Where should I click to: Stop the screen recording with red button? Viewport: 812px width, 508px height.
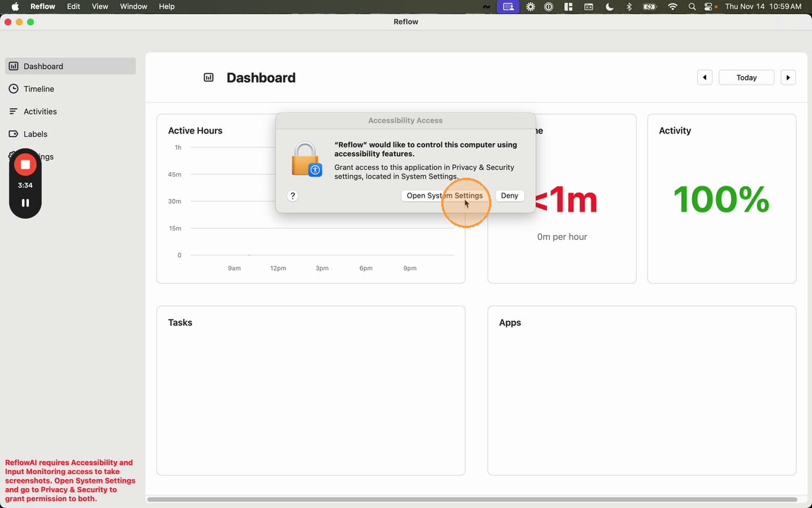point(25,165)
